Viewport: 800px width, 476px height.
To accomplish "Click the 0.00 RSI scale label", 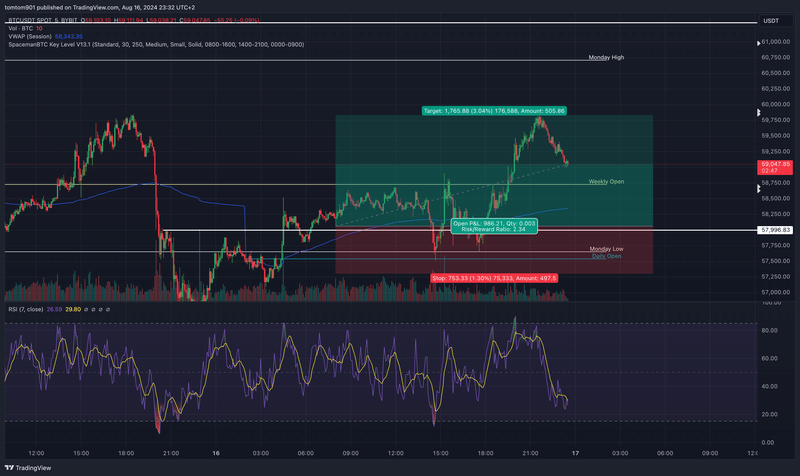I will point(768,443).
